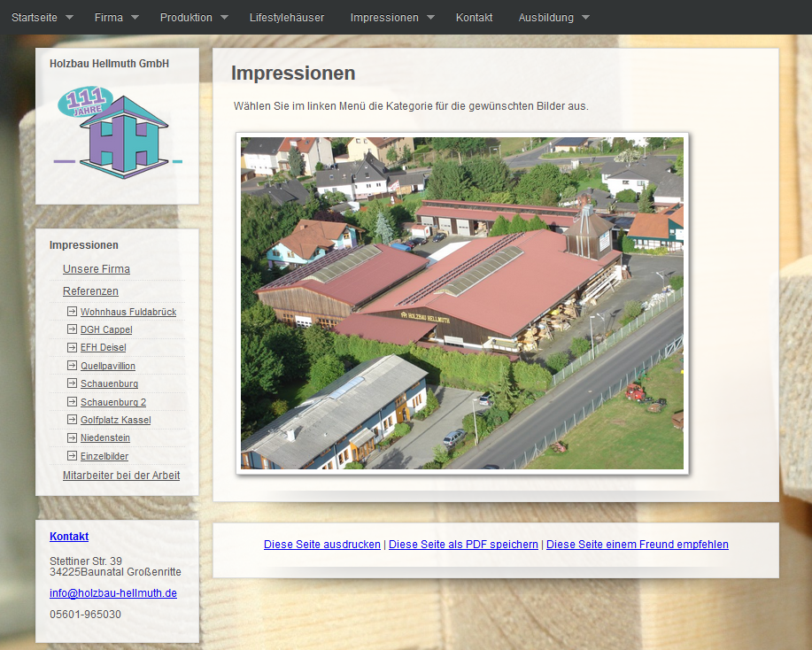Click arrow icon beside Wohnhaus Fuldabrück

(72, 311)
